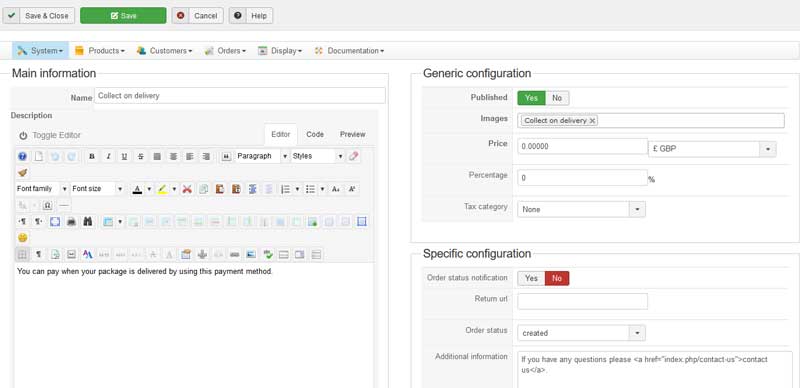
Task: Open find and replace (binoculars icon)
Action: pos(87,222)
